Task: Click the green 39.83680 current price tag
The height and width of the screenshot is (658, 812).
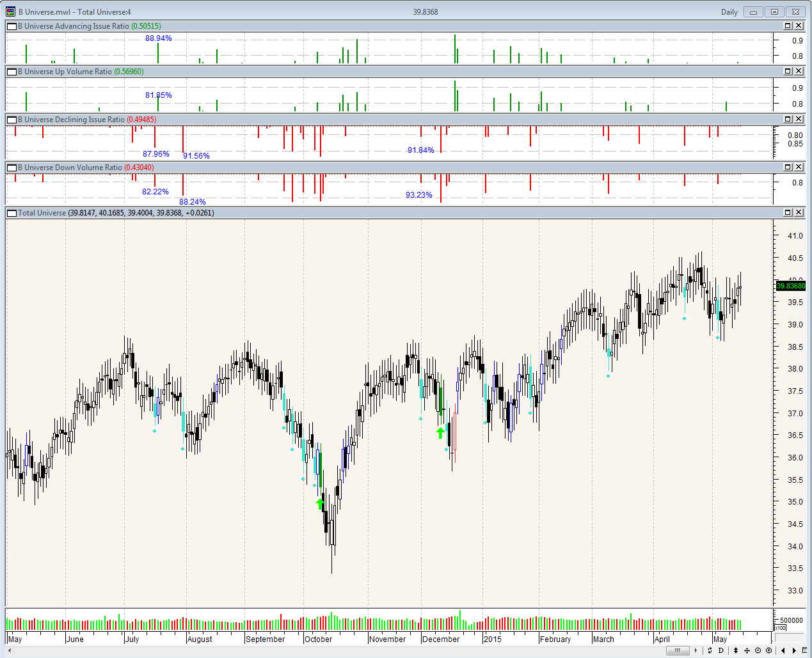Action: coord(791,286)
